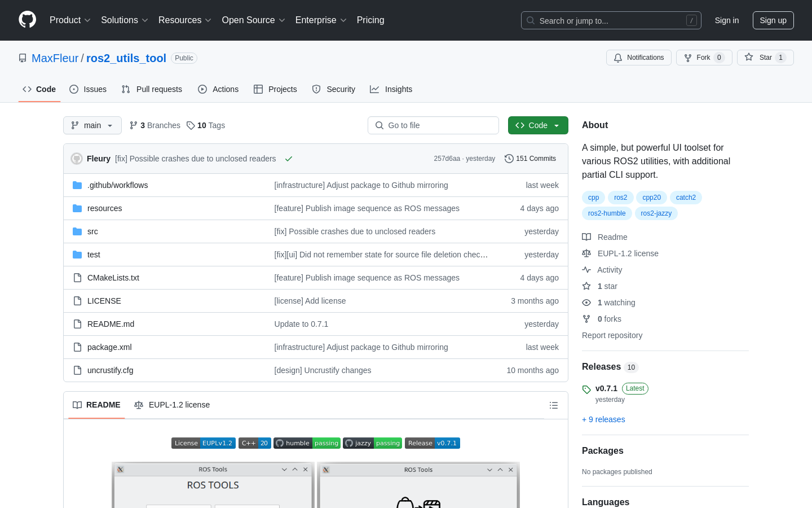The width and height of the screenshot is (812, 508).
Task: Switch to the Actions tab
Action: [218, 89]
